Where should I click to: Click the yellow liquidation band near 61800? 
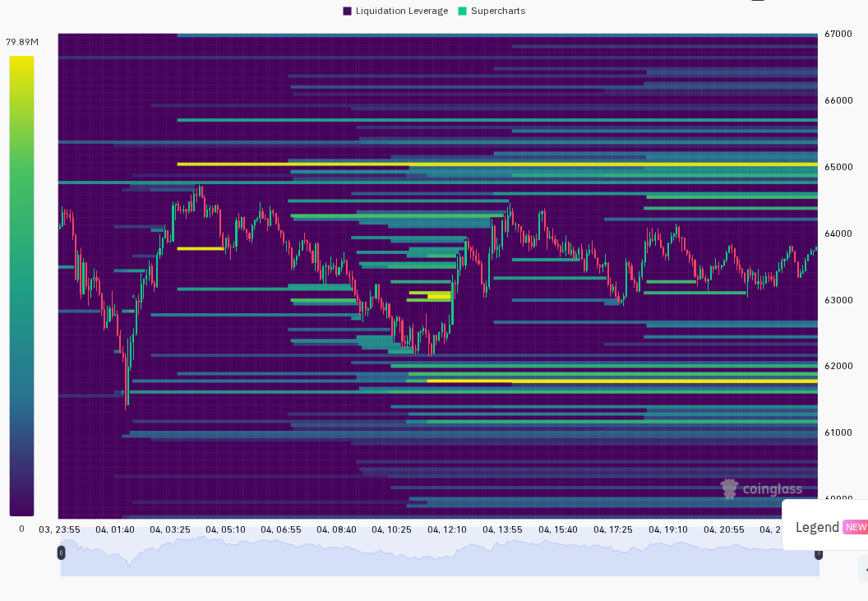coord(622,381)
